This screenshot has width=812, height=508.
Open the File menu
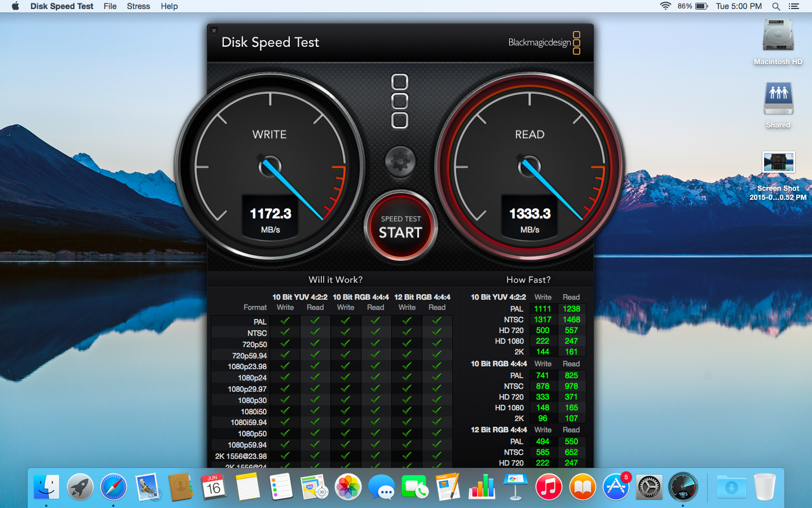pyautogui.click(x=110, y=6)
